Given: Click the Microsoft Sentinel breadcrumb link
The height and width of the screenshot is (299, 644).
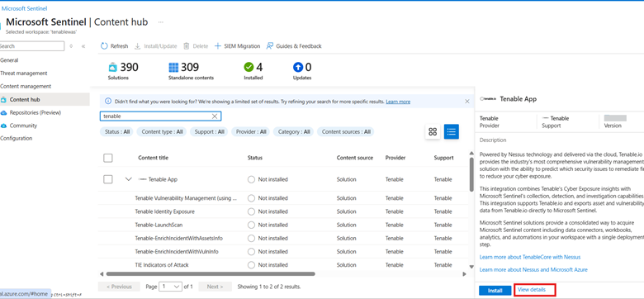Looking at the screenshot, I should coord(24,8).
